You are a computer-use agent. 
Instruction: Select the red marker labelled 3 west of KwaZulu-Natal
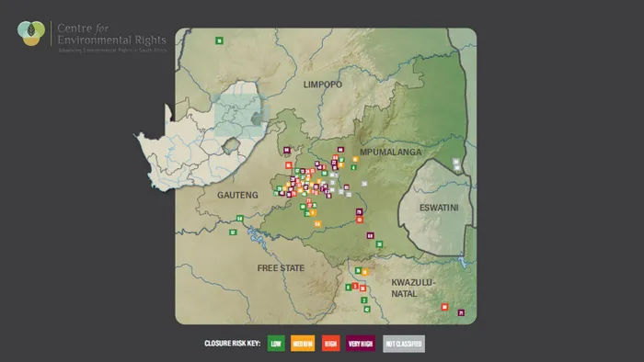pyautogui.click(x=355, y=286)
